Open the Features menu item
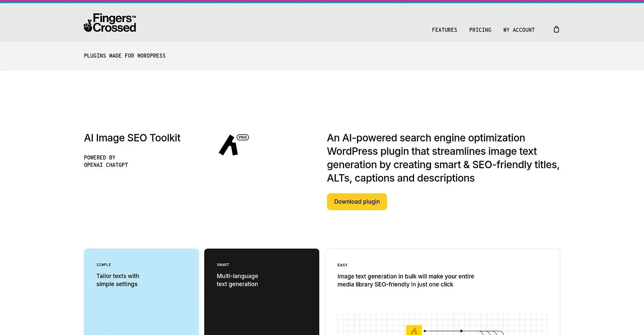This screenshot has width=644, height=335. [x=444, y=30]
